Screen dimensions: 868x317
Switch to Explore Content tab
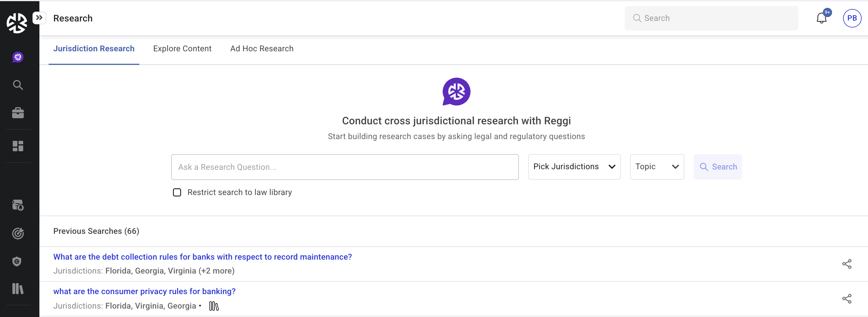pos(182,48)
